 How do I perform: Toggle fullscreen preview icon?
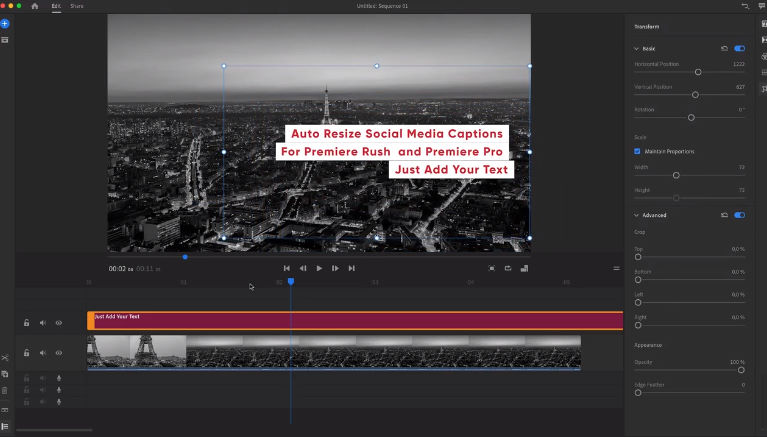491,268
